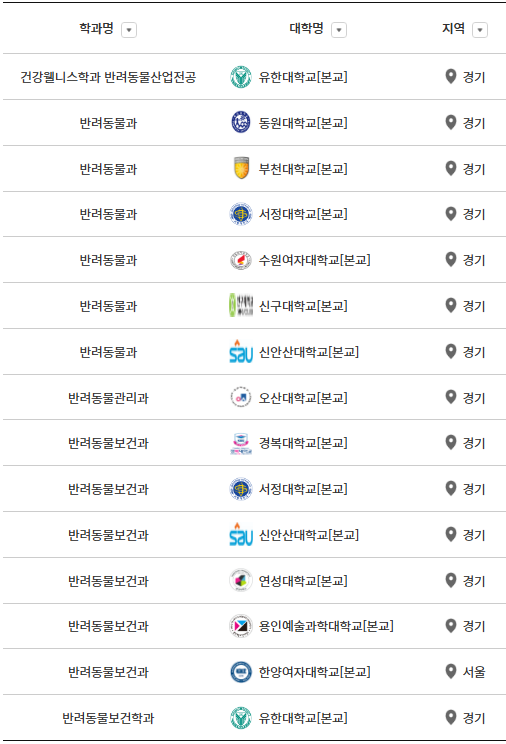Click the 수원여자대학교 logo icon
This screenshot has width=506, height=744.
point(241,260)
